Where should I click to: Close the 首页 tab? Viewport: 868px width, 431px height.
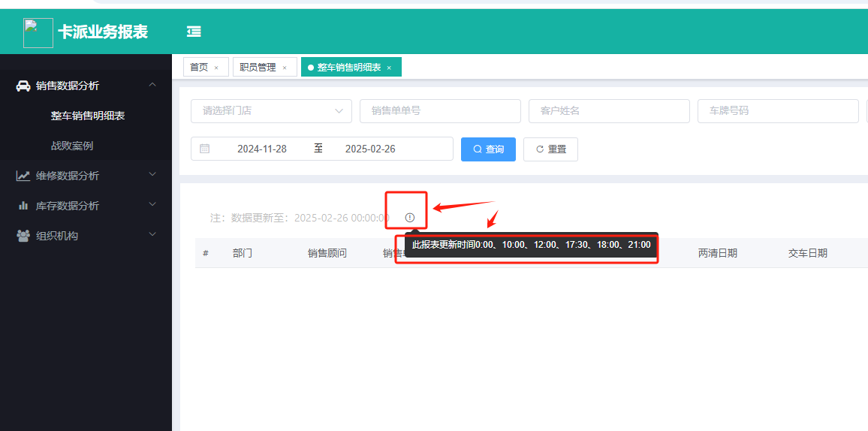click(216, 68)
